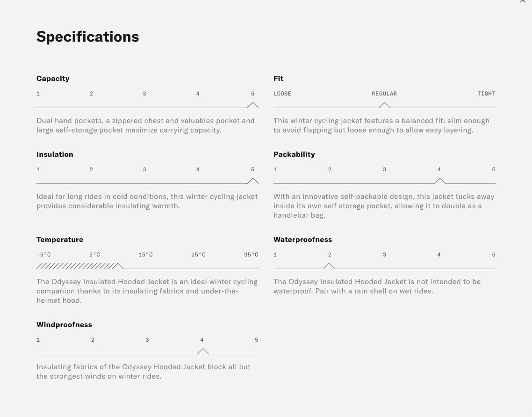Click the Windproofness section title

[x=64, y=324]
